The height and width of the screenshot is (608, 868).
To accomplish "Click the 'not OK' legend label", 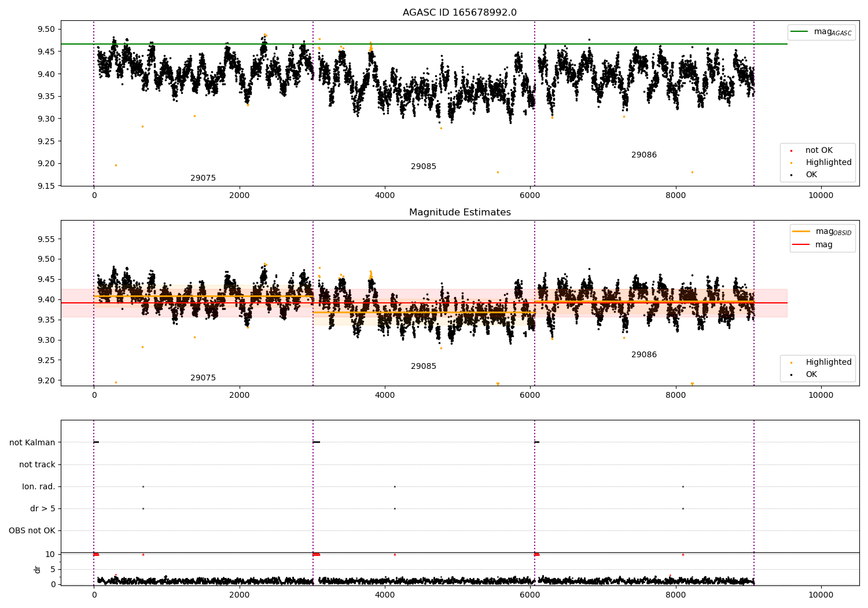I will [x=819, y=151].
